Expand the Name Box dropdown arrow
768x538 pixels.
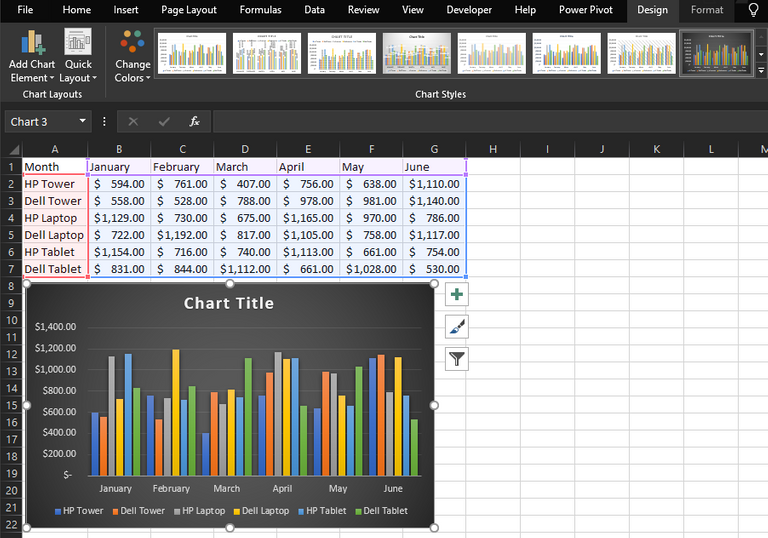(x=82, y=121)
